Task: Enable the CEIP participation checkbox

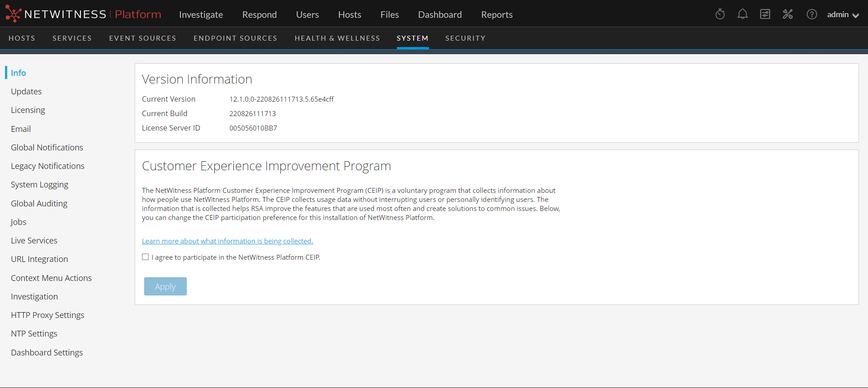Action: click(x=146, y=257)
